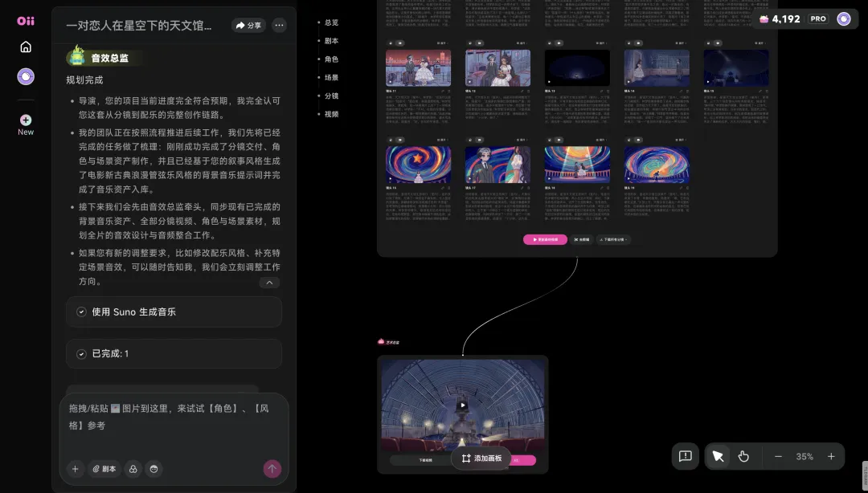The width and height of the screenshot is (868, 493).
Task: Add attachment with the plus button
Action: [x=76, y=469]
